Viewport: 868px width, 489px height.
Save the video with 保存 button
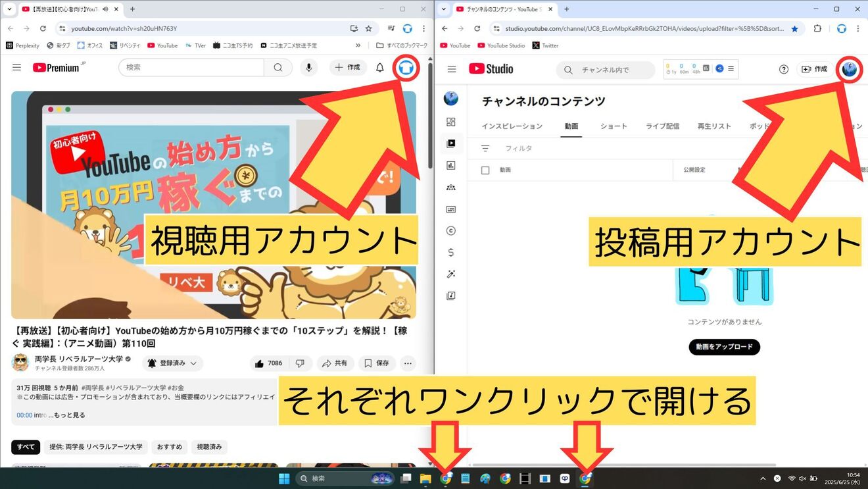pyautogui.click(x=377, y=363)
